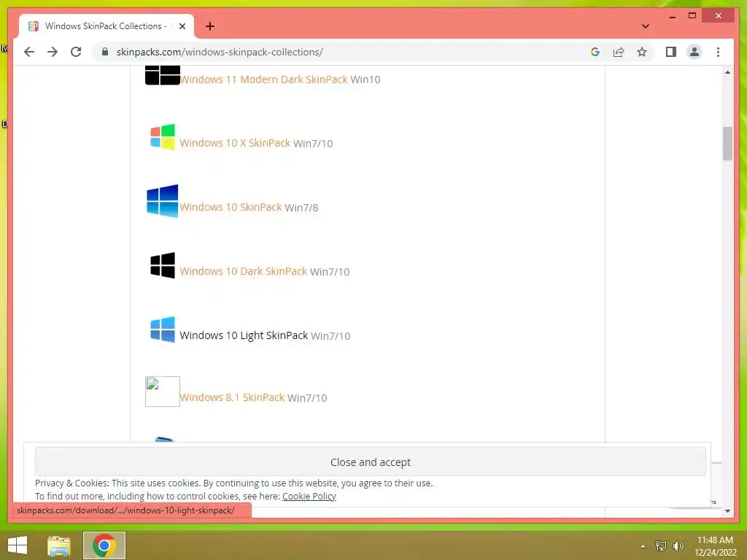Image resolution: width=747 pixels, height=560 pixels.
Task: Open the Cookie Policy link
Action: 309,496
